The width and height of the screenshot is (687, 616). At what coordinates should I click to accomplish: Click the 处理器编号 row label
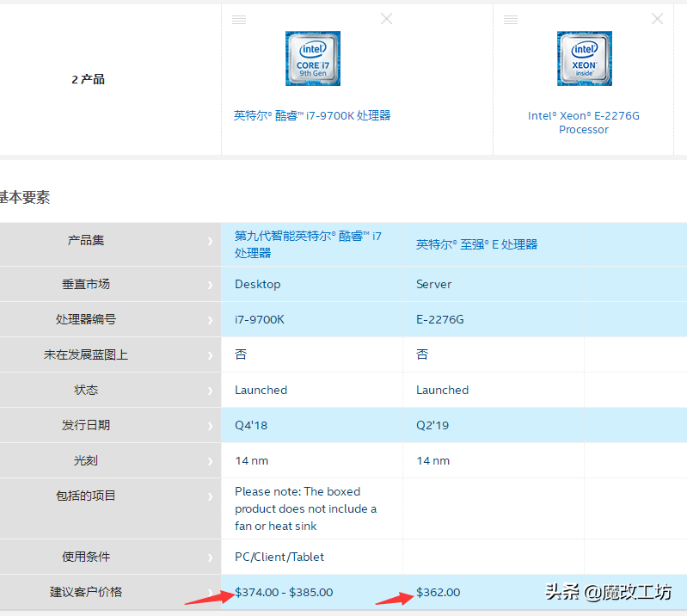point(86,319)
